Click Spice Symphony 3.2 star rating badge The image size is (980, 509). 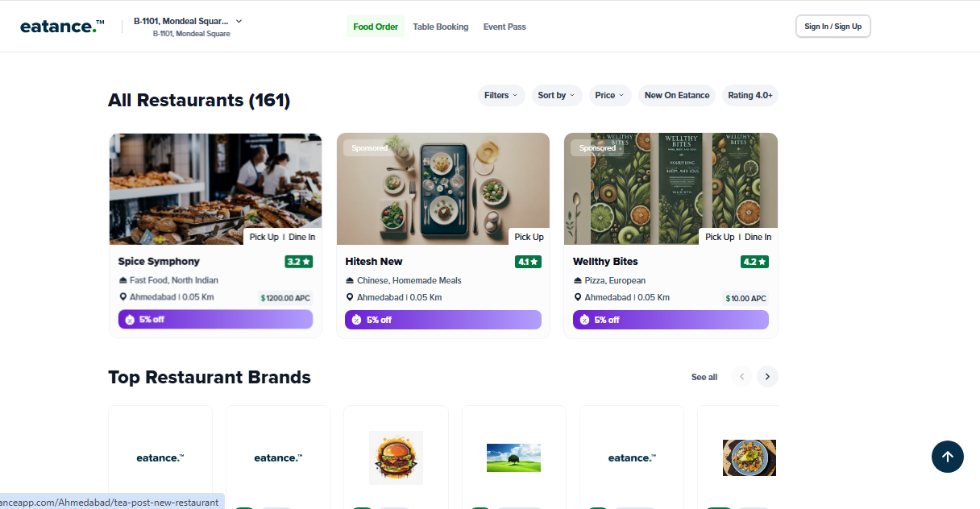[x=298, y=262]
